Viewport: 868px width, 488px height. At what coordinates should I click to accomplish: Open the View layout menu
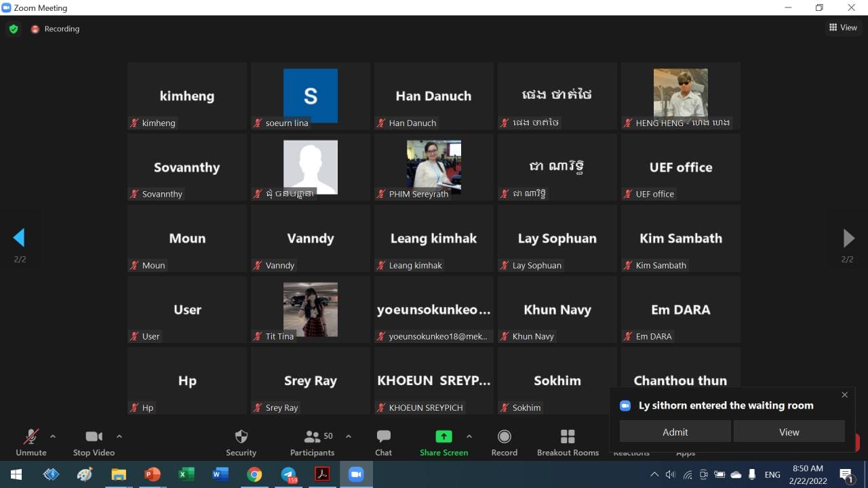coord(843,28)
